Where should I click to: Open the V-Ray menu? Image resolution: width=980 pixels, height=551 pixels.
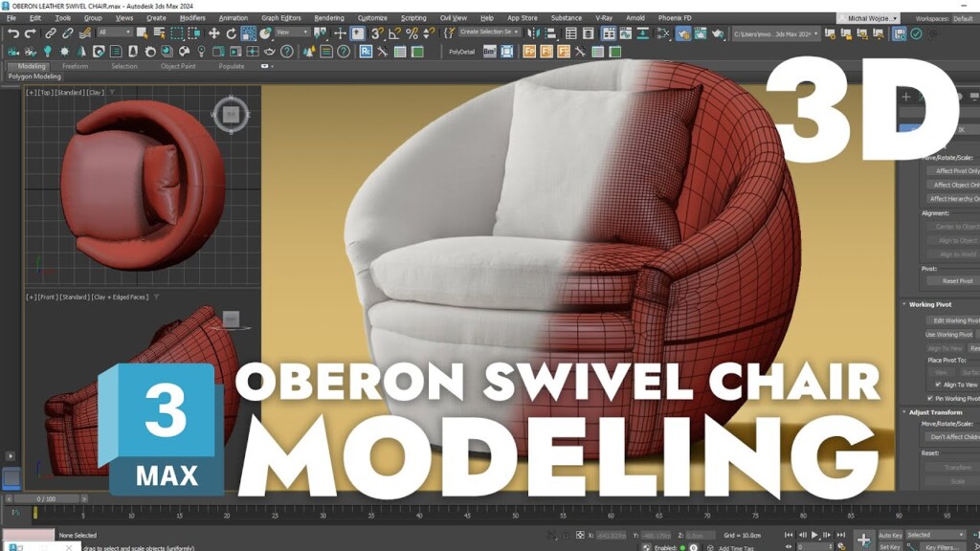point(604,18)
